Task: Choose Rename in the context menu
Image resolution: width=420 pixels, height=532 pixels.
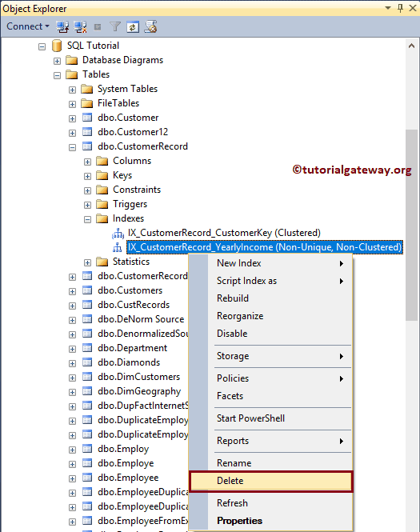Action: 270,463
